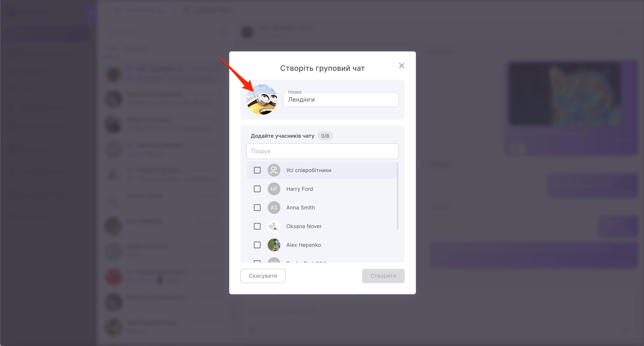Click the 0/8 participant counter badge

click(325, 136)
